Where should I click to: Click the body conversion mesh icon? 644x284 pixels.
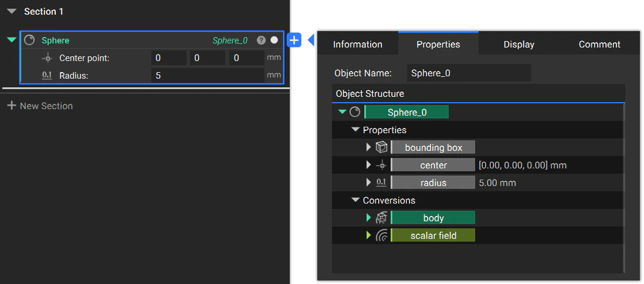[382, 218]
